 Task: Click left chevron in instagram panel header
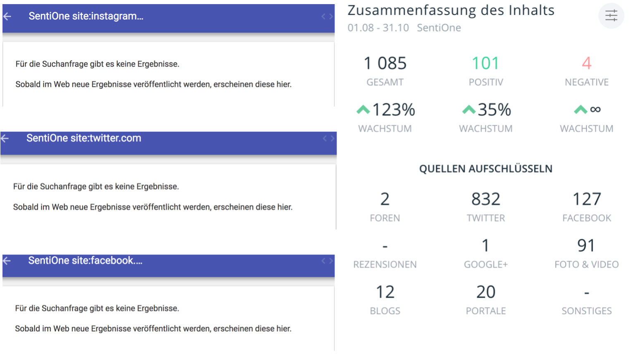click(x=323, y=17)
